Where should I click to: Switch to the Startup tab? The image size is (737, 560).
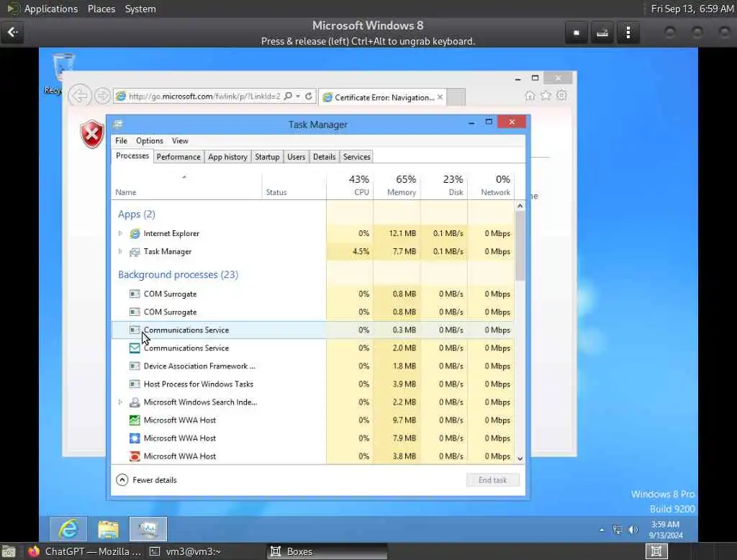point(267,157)
